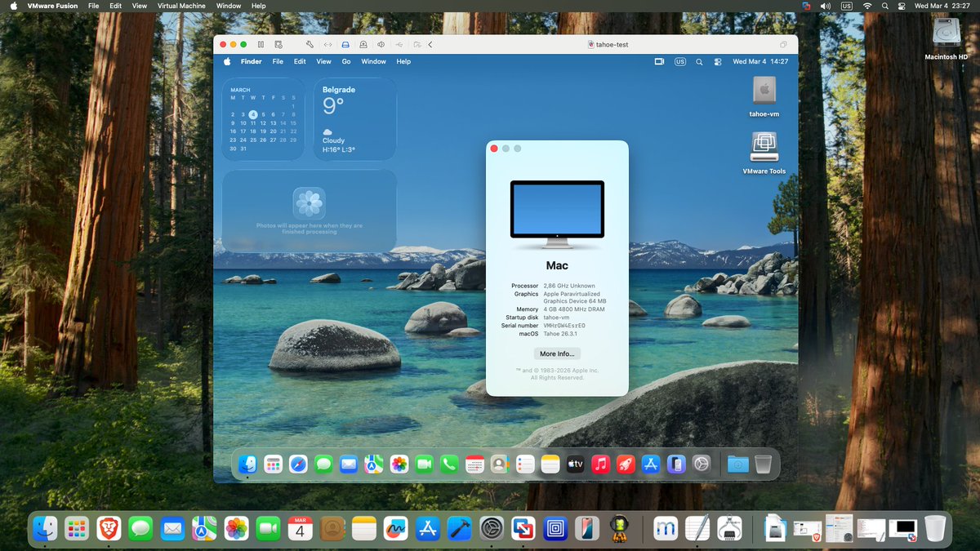Open Spotlight search in the guest menu bar

699,61
